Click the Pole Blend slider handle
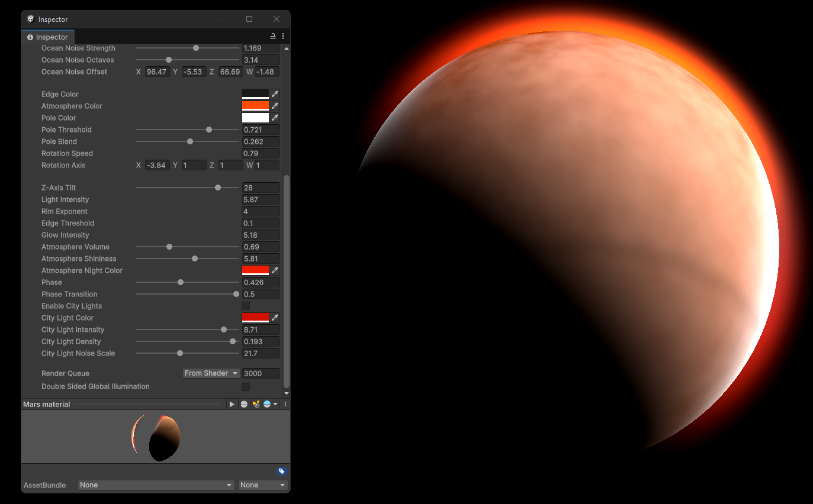 [190, 141]
